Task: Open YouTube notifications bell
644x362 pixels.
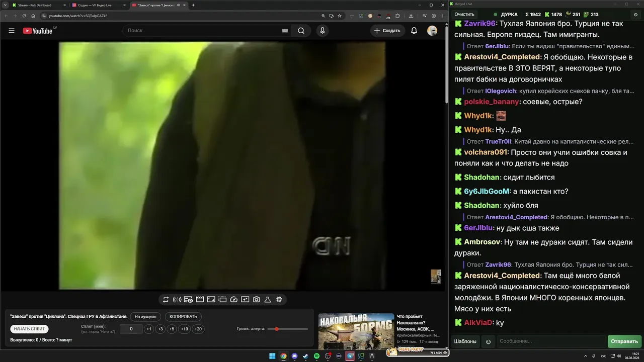Action: pos(414,31)
